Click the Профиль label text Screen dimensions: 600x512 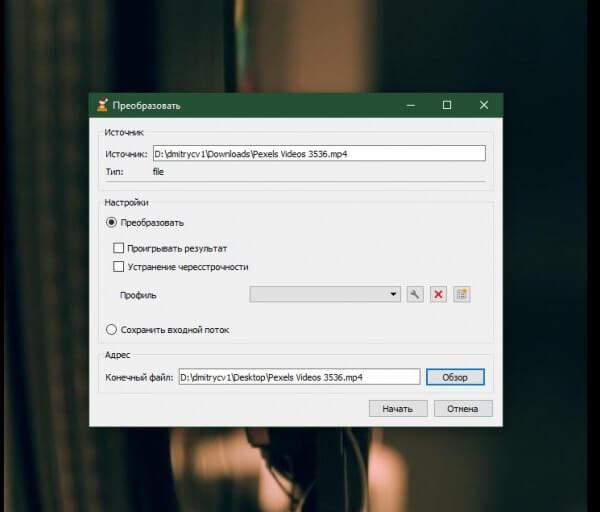(138, 295)
